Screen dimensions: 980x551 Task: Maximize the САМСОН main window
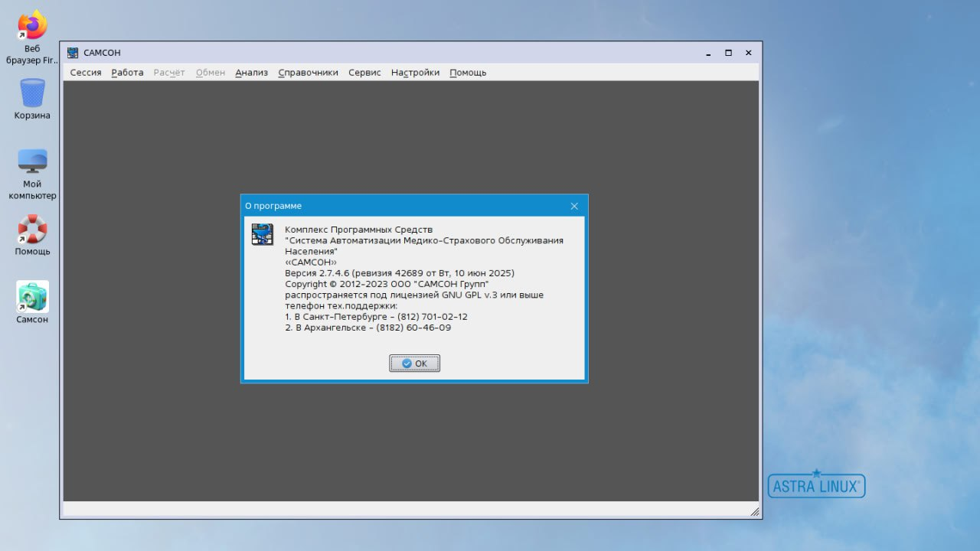pyautogui.click(x=728, y=53)
